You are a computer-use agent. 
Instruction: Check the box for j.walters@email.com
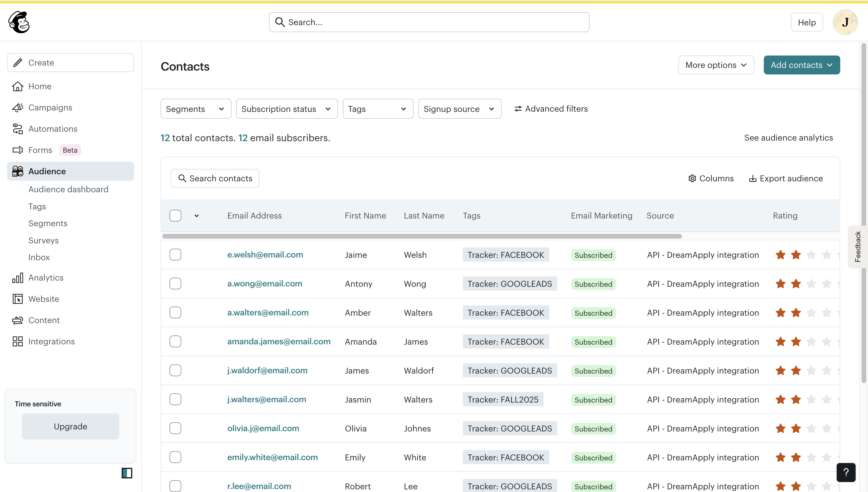[175, 399]
